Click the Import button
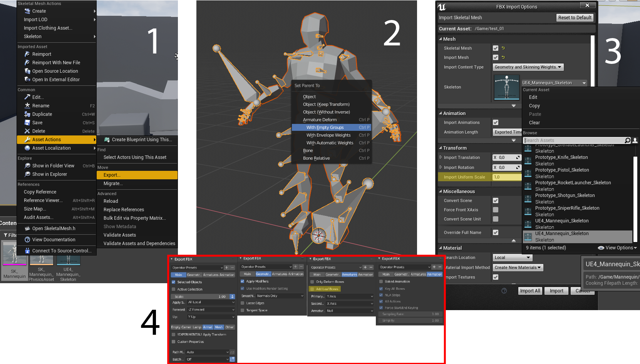The height and width of the screenshot is (364, 640). point(556,291)
